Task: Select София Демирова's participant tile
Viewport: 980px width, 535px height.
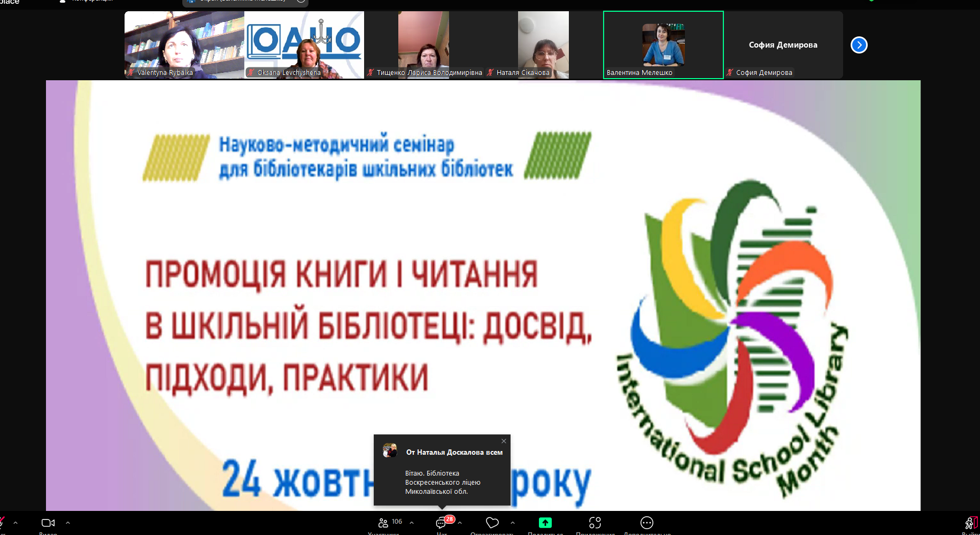Action: coord(783,45)
